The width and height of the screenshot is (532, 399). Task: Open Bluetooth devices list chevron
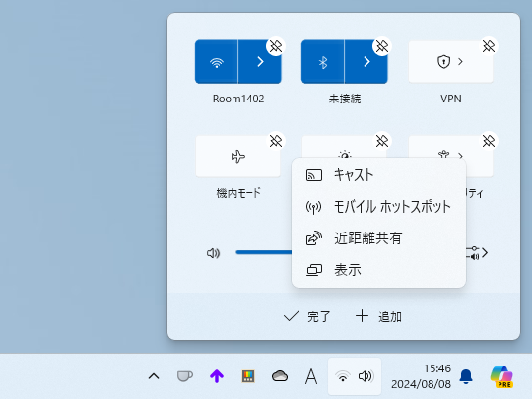point(366,62)
